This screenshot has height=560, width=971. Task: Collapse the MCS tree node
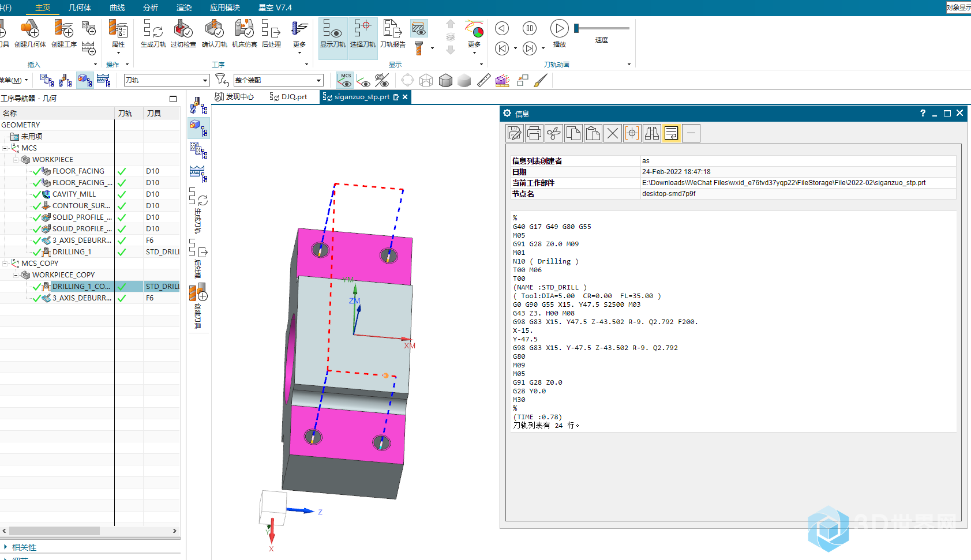[5, 148]
